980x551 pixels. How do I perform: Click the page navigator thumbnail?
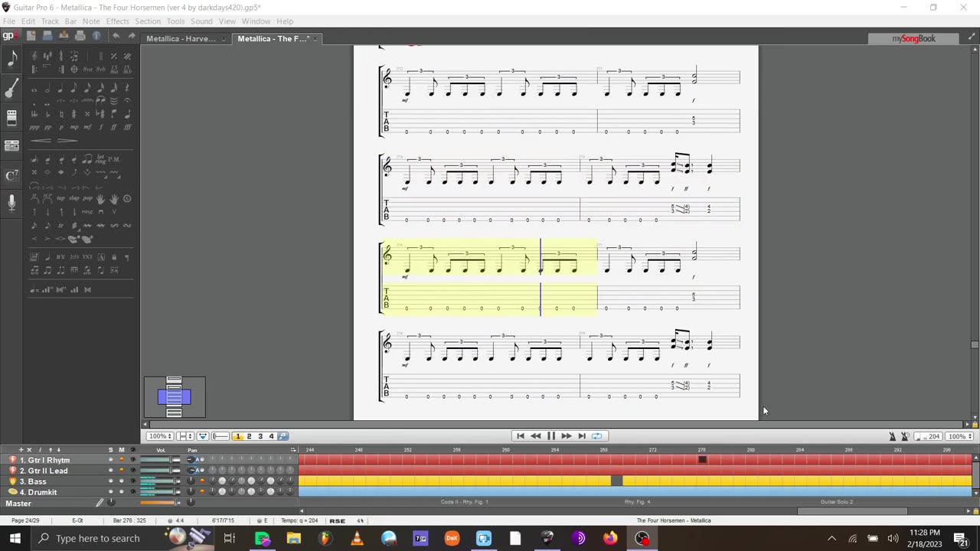[x=175, y=397]
